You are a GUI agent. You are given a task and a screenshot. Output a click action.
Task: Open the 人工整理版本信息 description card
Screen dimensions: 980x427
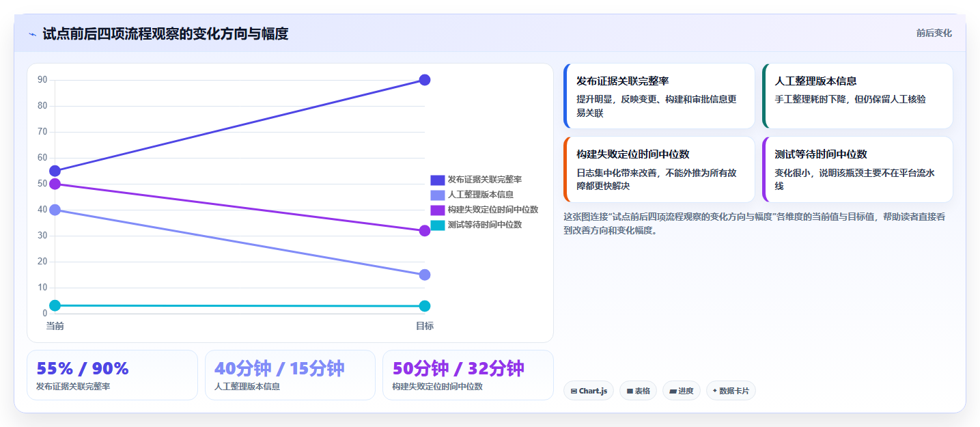tap(857, 96)
